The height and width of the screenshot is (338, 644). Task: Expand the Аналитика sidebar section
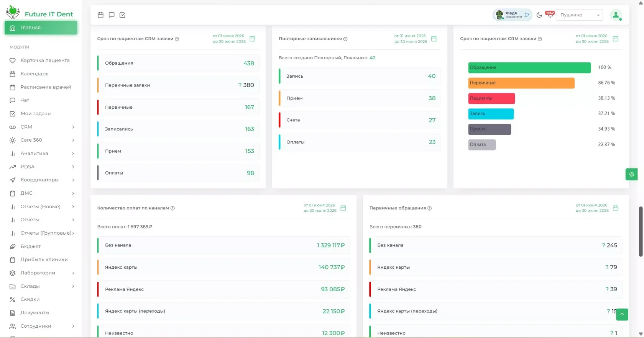pos(41,153)
